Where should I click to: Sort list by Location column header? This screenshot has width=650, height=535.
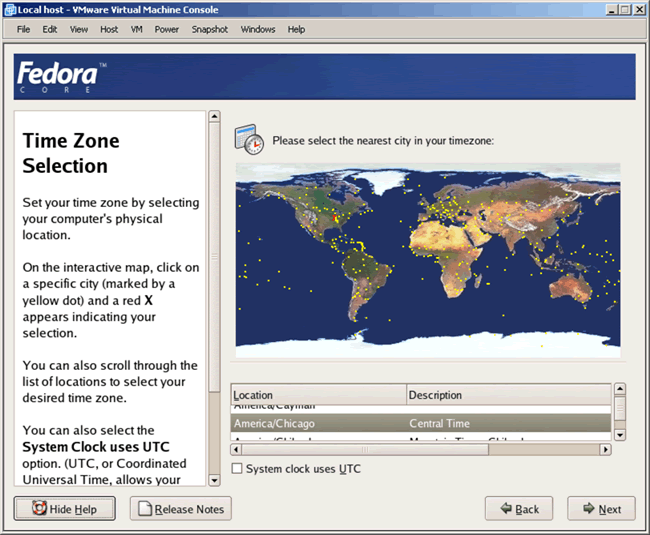[318, 395]
